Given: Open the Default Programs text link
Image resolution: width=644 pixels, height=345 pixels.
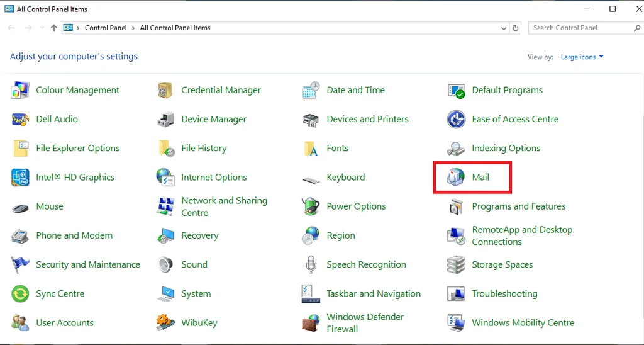Looking at the screenshot, I should (x=508, y=90).
